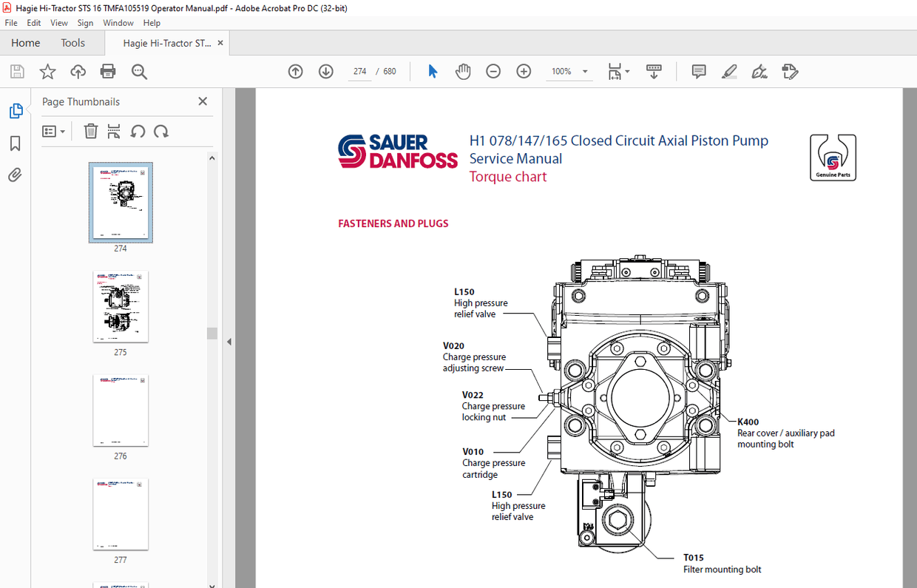This screenshot has width=917, height=588.
Task: Switch to the Tools tab
Action: [72, 43]
